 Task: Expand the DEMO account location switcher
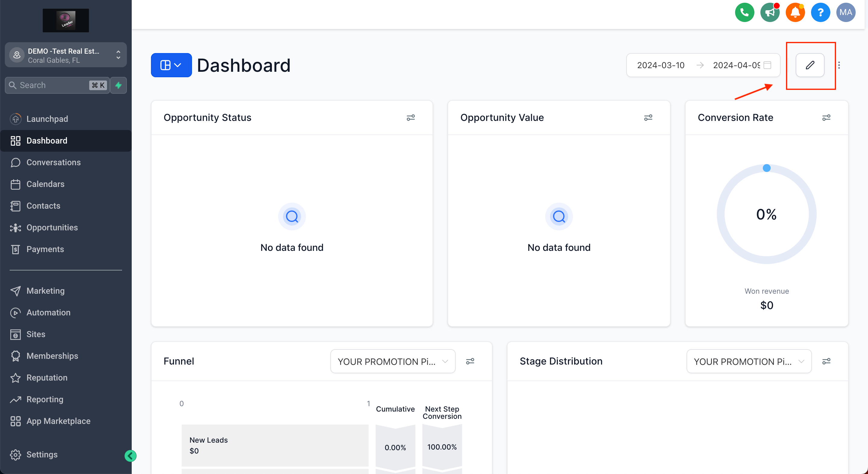[66, 55]
